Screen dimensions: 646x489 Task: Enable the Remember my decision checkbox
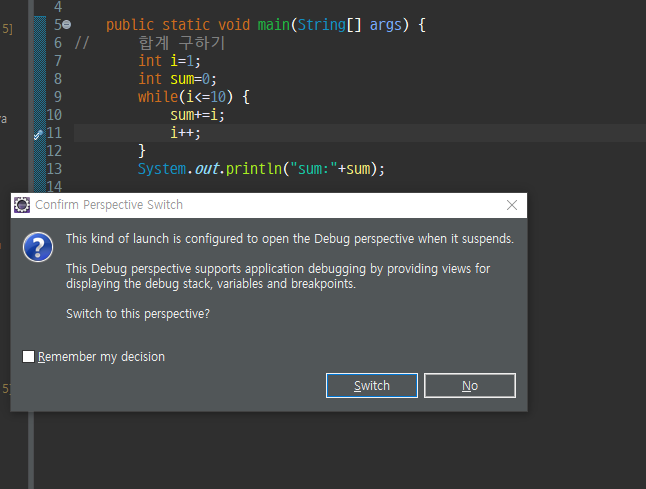[x=28, y=356]
